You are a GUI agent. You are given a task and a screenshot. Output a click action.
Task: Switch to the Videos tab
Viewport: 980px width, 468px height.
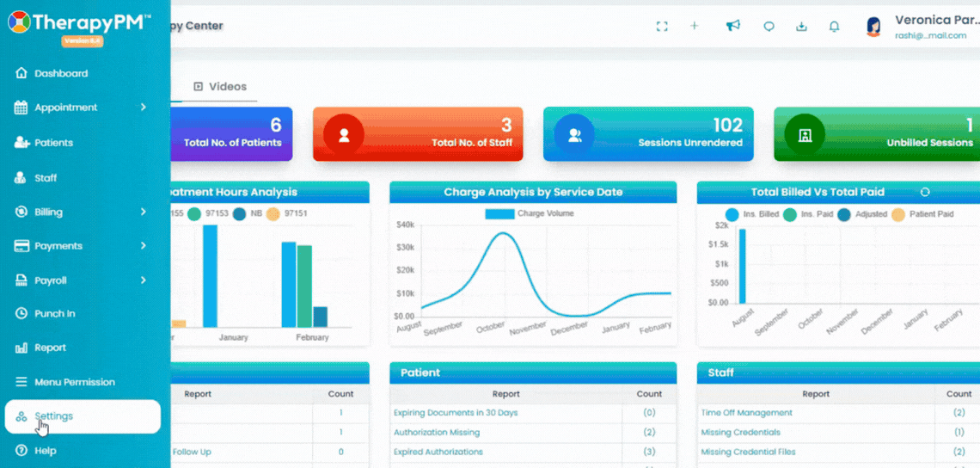pos(220,86)
